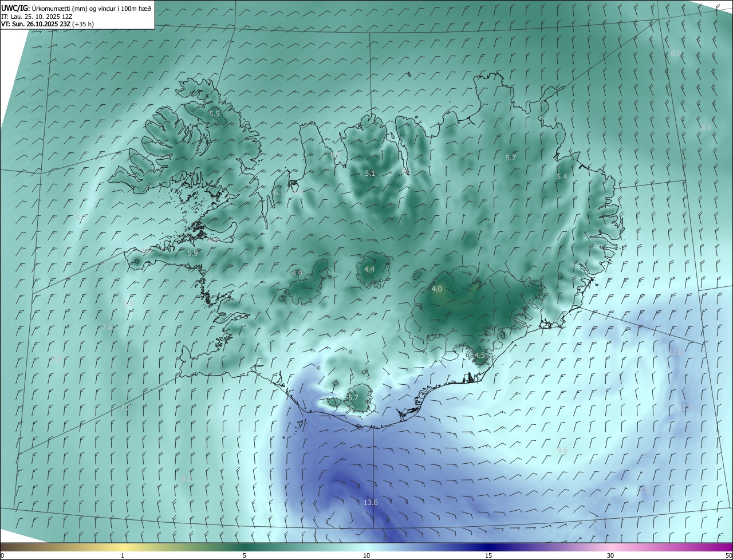733x560 pixels.
Task: Click the 5.9 value on Snæfellsnes
Action: click(192, 253)
